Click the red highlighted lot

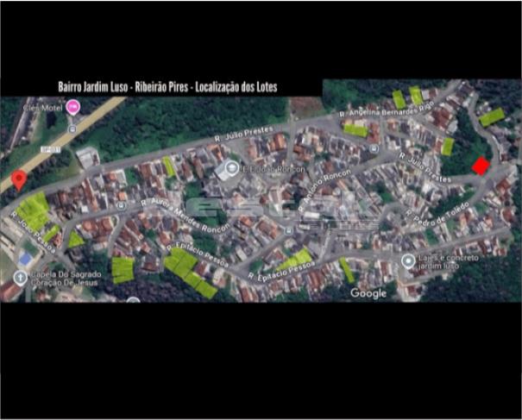click(481, 166)
